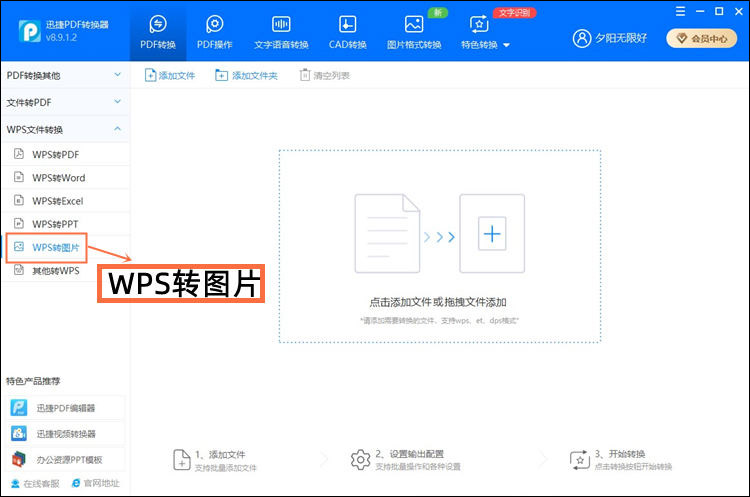750x497 pixels.
Task: Open 迅捷PDF编辑器 recommendation
Action: [x=66, y=408]
